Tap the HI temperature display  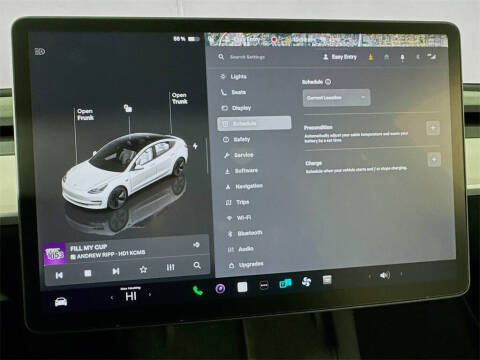[x=131, y=295]
